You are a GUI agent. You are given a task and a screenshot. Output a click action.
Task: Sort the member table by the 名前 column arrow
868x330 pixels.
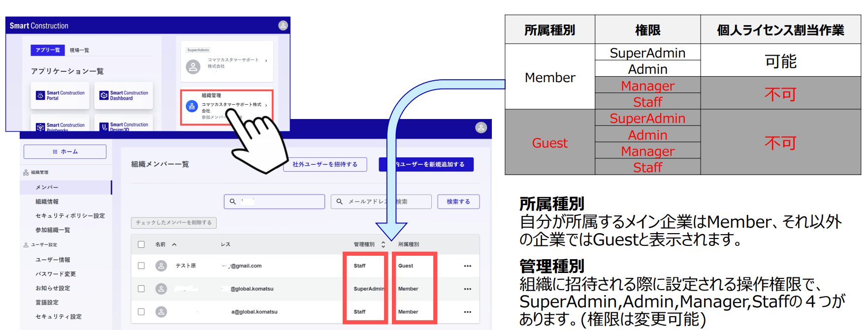coord(174,244)
